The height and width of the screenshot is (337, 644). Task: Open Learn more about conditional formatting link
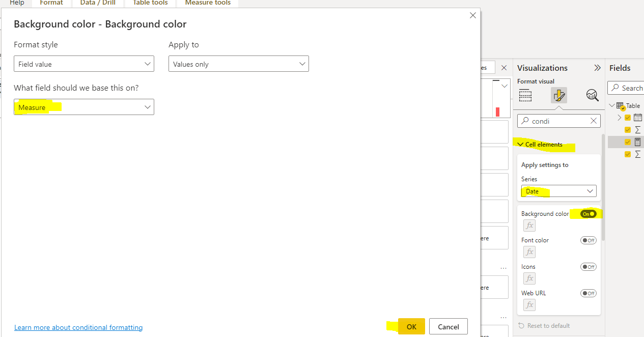[x=78, y=327]
